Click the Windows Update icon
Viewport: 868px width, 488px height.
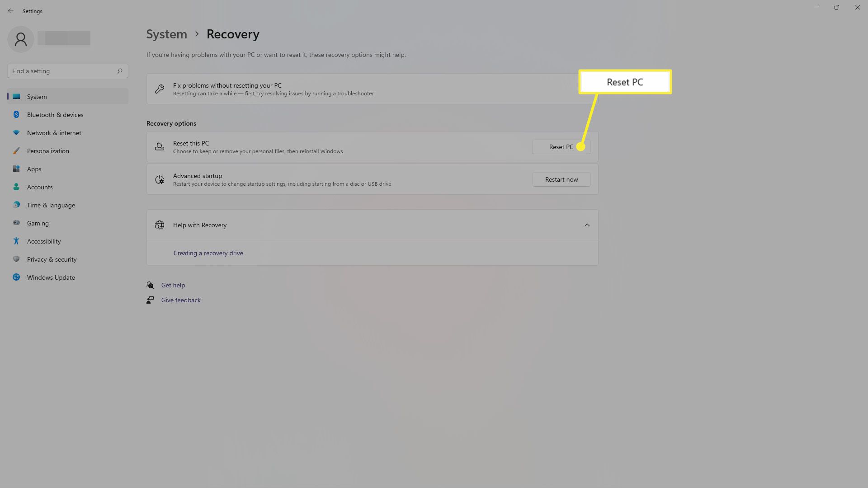click(x=16, y=277)
